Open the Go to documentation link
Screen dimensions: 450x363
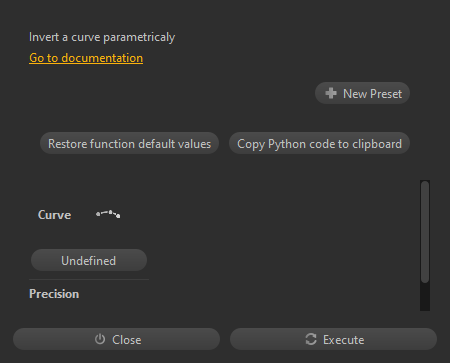86,58
